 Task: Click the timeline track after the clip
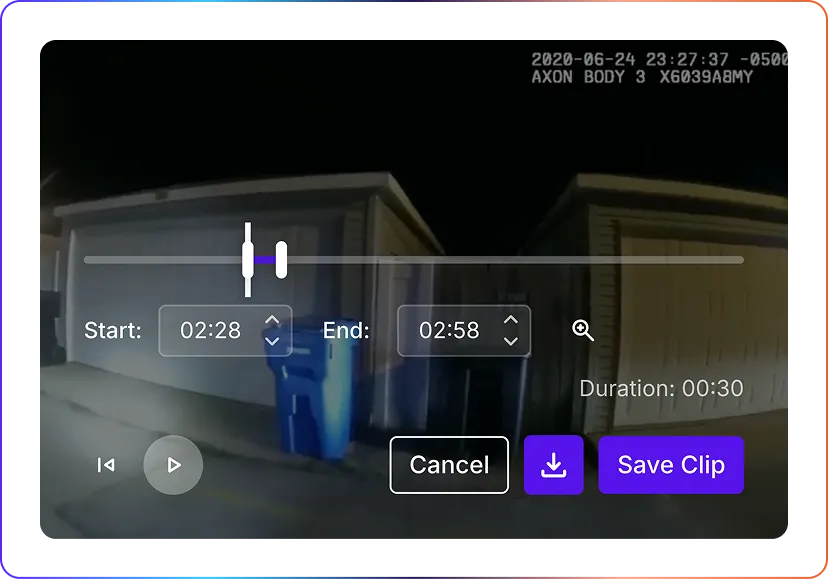tap(515, 259)
